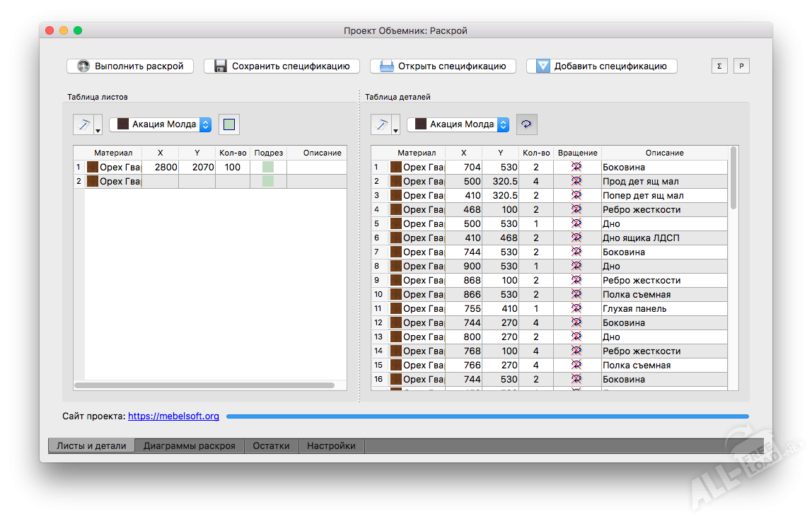Click the Сохранить спецификацию floppy disk button
Viewport: 812px width, 519px height.
pos(282,66)
